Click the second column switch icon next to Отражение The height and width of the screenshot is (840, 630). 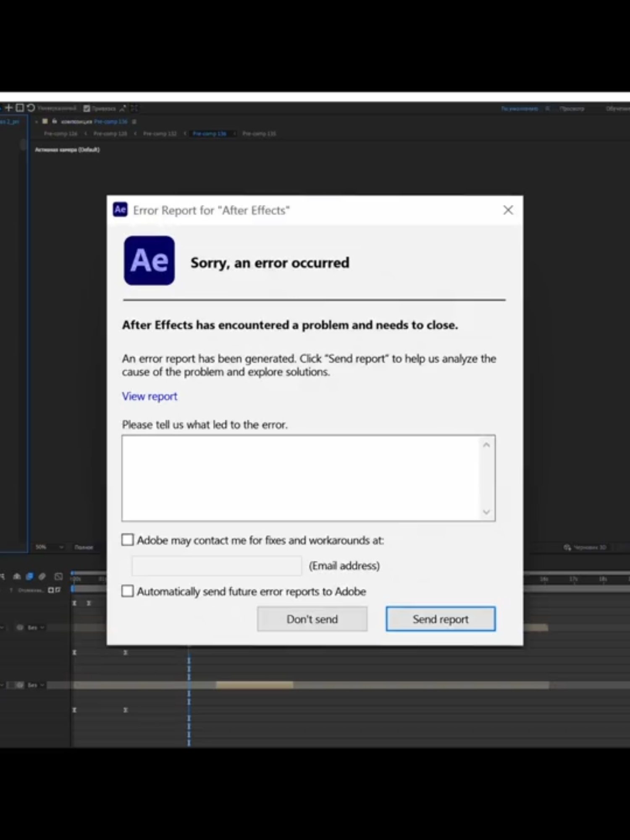(x=58, y=590)
